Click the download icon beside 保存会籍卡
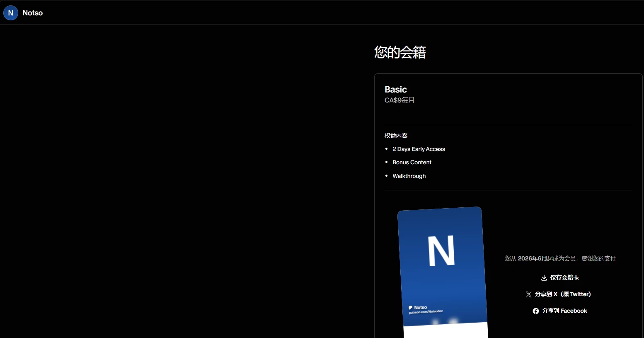The width and height of the screenshot is (644, 338). point(544,277)
